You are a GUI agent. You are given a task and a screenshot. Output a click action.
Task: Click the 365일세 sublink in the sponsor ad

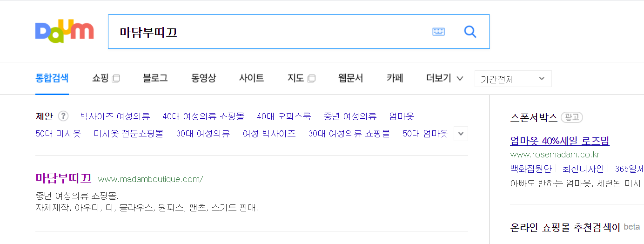point(630,169)
